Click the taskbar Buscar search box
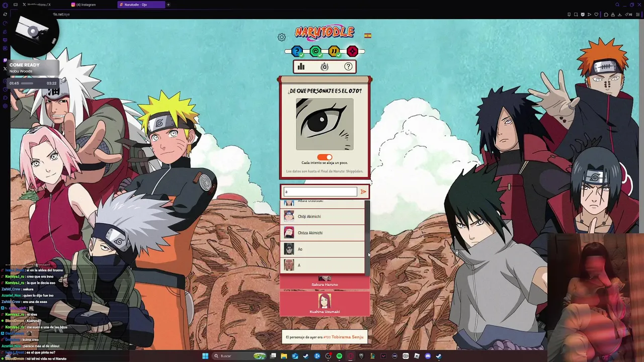644x362 pixels. pos(239,356)
